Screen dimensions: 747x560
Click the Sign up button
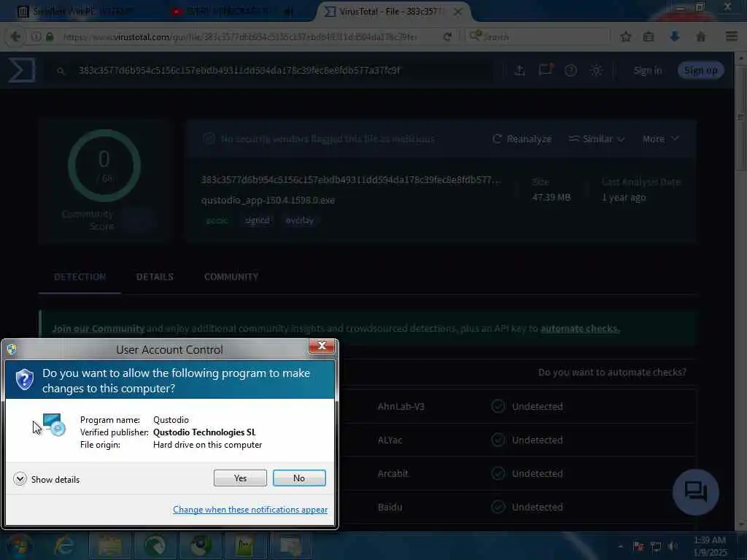(x=701, y=71)
